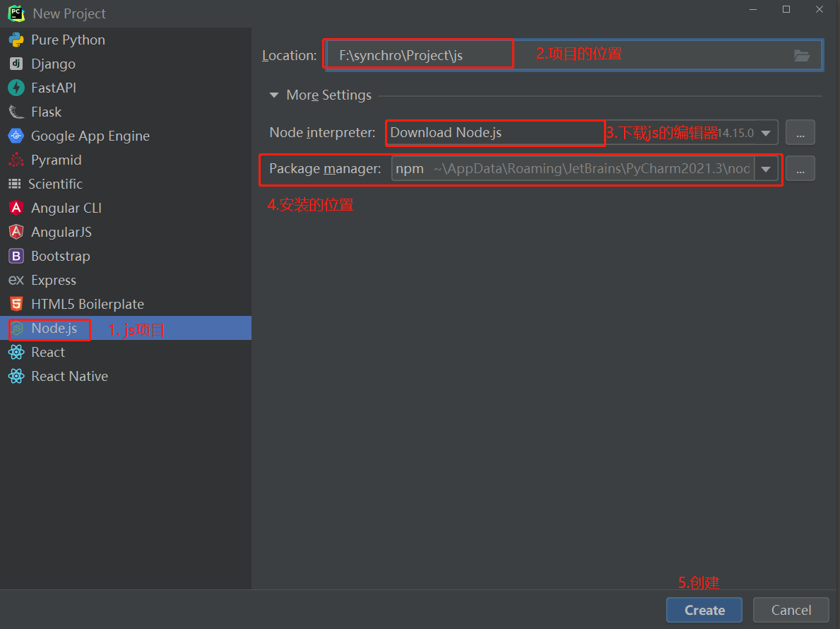The image size is (840, 629).
Task: Click the Bootstrap B icon
Action: click(x=16, y=256)
